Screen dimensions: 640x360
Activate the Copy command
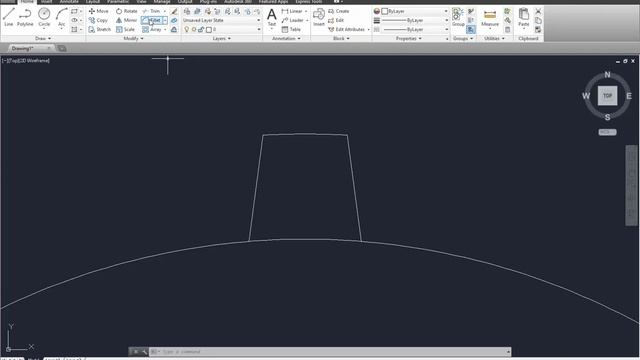click(x=98, y=20)
